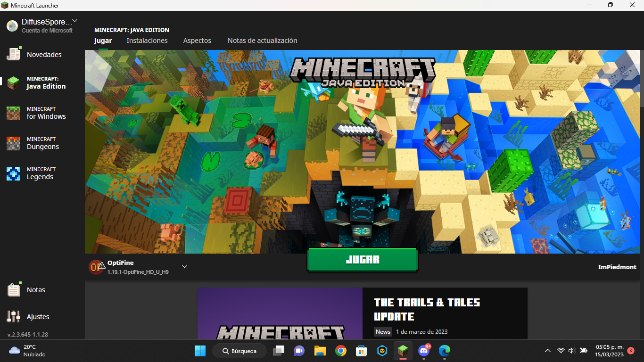The height and width of the screenshot is (362, 644).
Task: Click the ImPiedmont player name
Action: tap(617, 267)
